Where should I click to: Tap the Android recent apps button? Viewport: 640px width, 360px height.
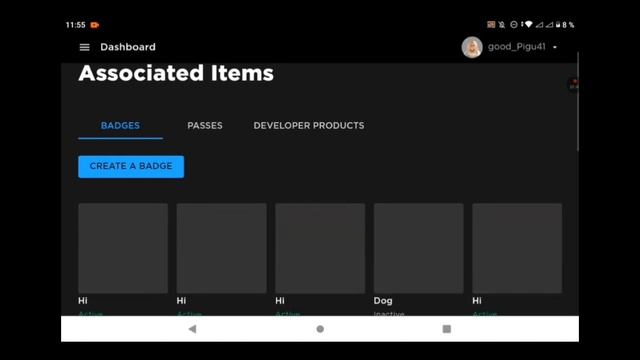(x=447, y=329)
